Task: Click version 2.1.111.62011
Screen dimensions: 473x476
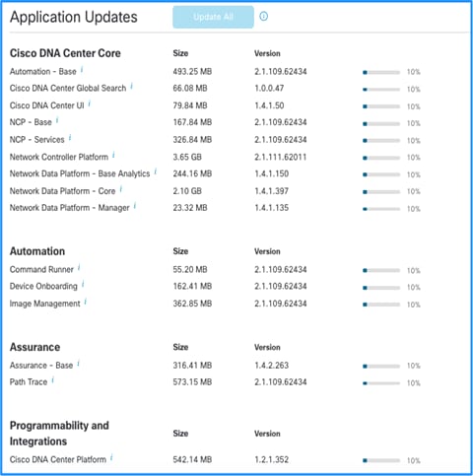Action: coord(281,157)
